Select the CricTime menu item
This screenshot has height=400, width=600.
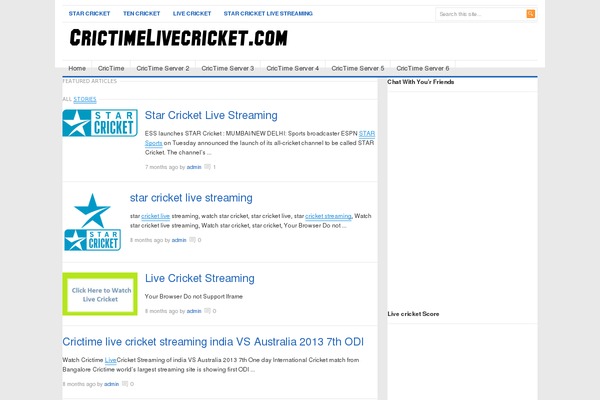[111, 68]
